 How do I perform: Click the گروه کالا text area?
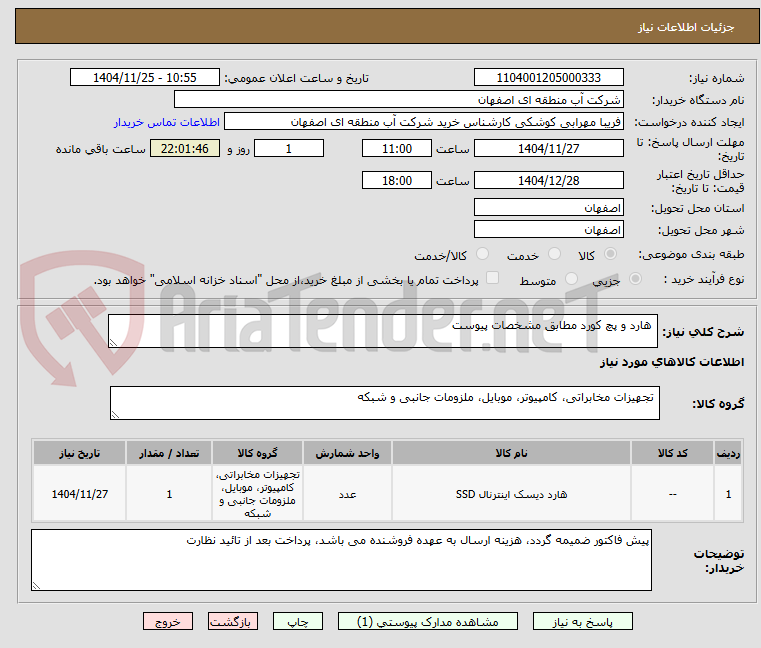384,403
